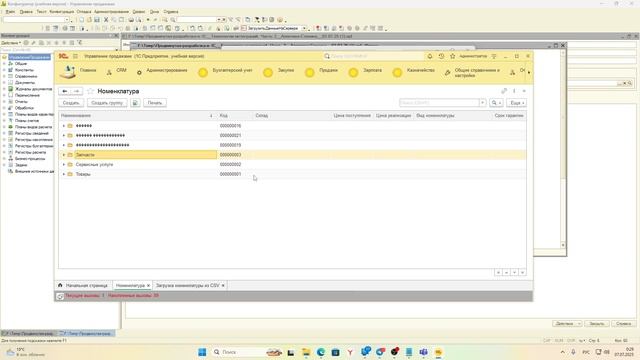
Task: Open the Справка menu in the configurator
Action: (x=171, y=12)
